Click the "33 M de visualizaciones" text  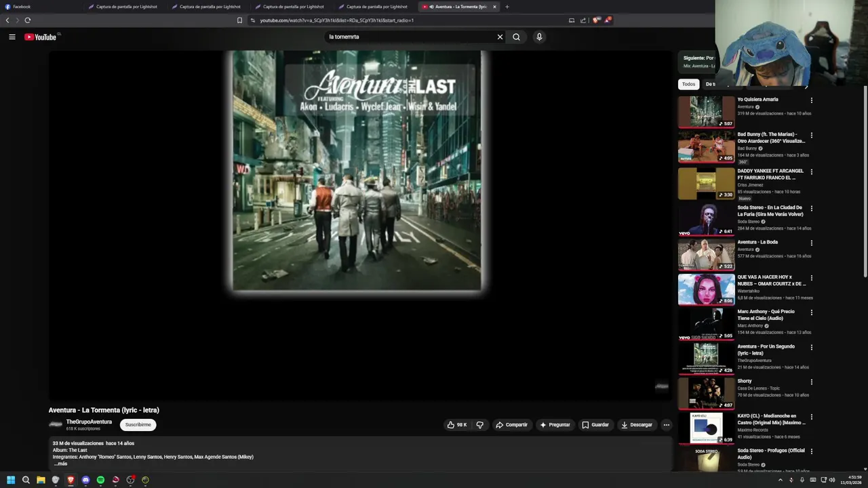[x=78, y=443]
